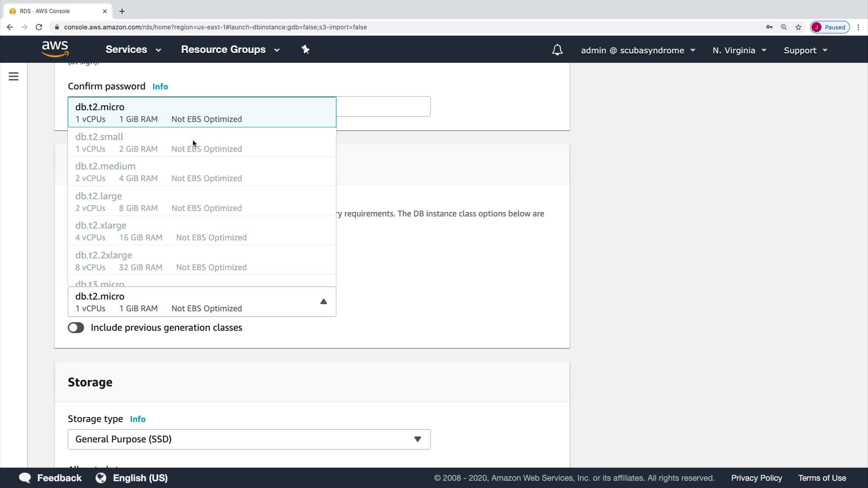868x488 pixels.
Task: Open the Services menu
Action: point(133,49)
